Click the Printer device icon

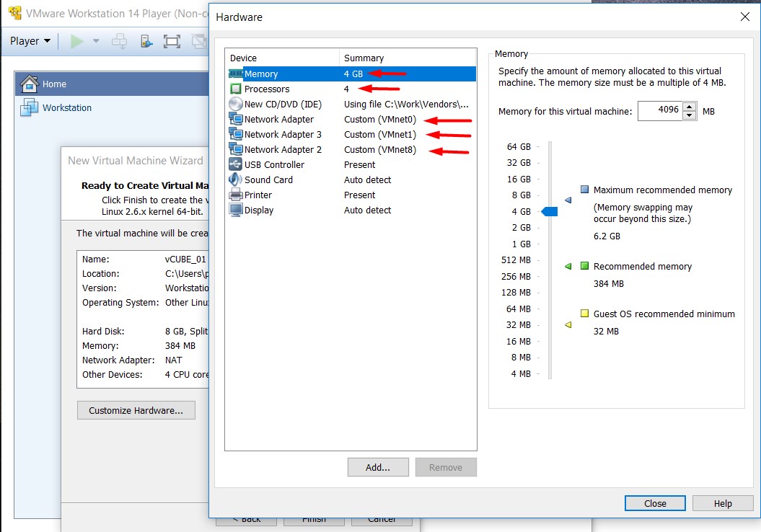[x=236, y=195]
